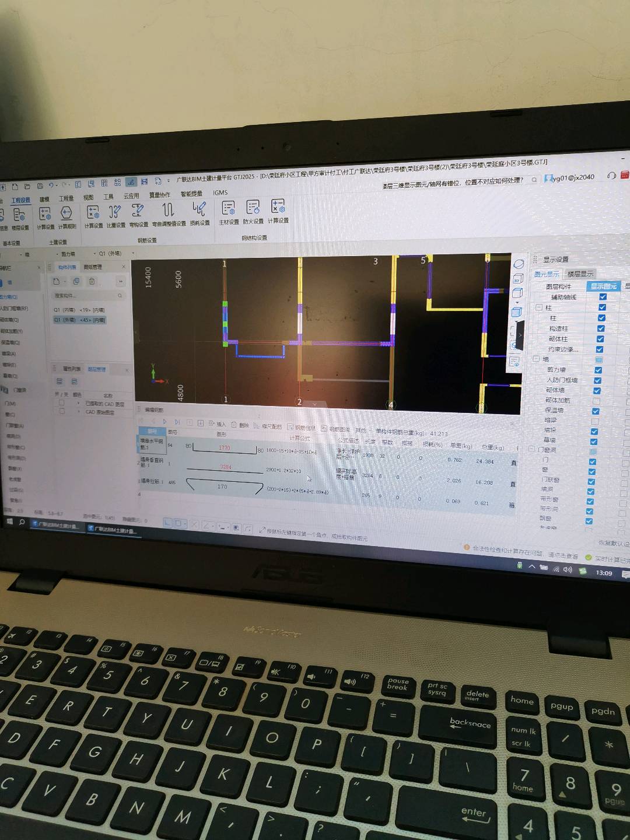
Task: Click 插入 in rebar editor toolbar
Action: pyautogui.click(x=217, y=425)
